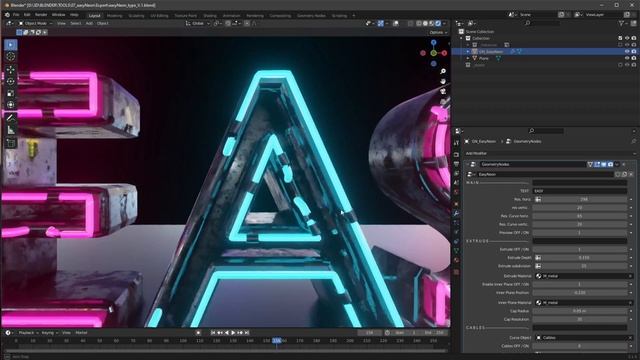Click the Blender logo menu icon
Viewport: 640px width, 360px height.
(7, 15)
